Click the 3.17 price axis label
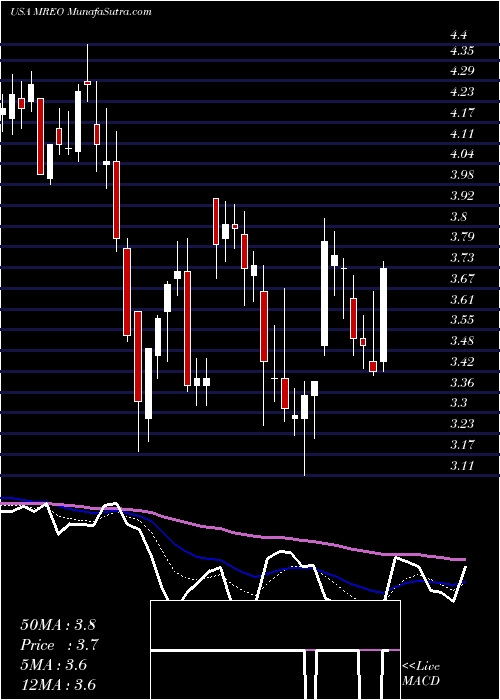This screenshot has width=500, height=700. click(x=462, y=445)
